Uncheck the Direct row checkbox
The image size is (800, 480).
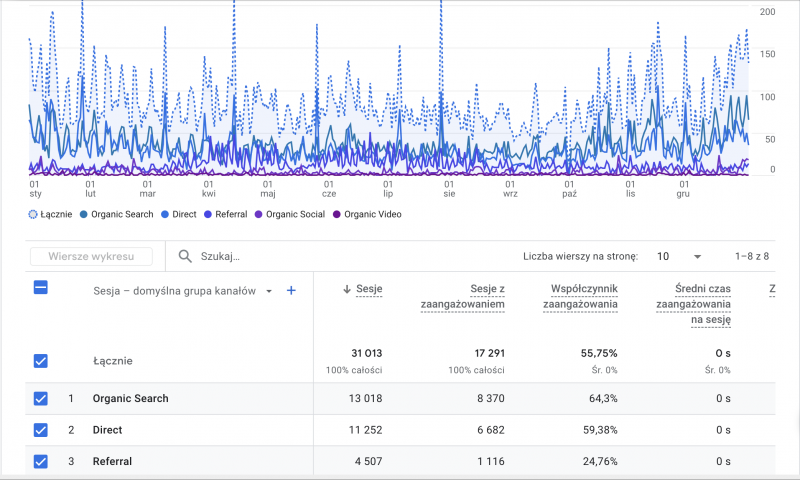(x=41, y=430)
